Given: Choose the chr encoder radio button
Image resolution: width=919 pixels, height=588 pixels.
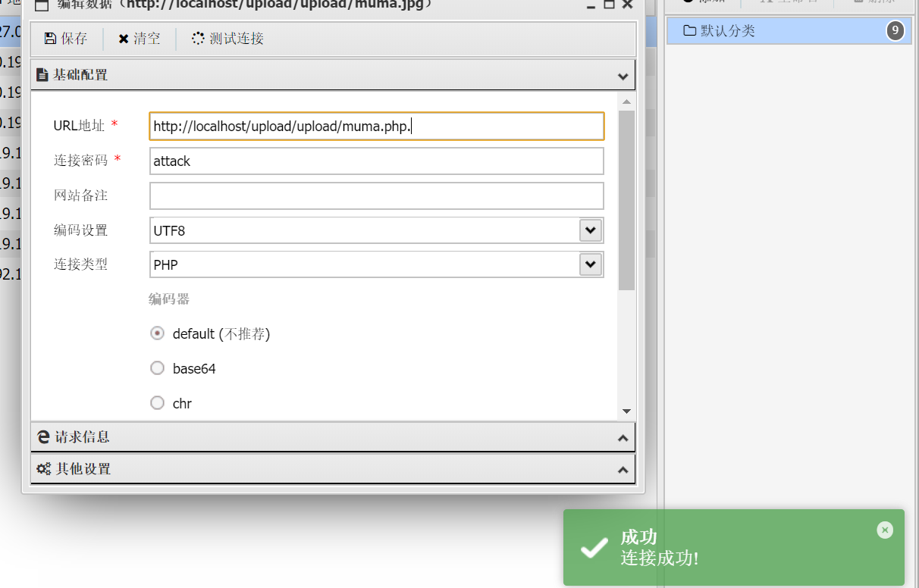Looking at the screenshot, I should pyautogui.click(x=158, y=403).
